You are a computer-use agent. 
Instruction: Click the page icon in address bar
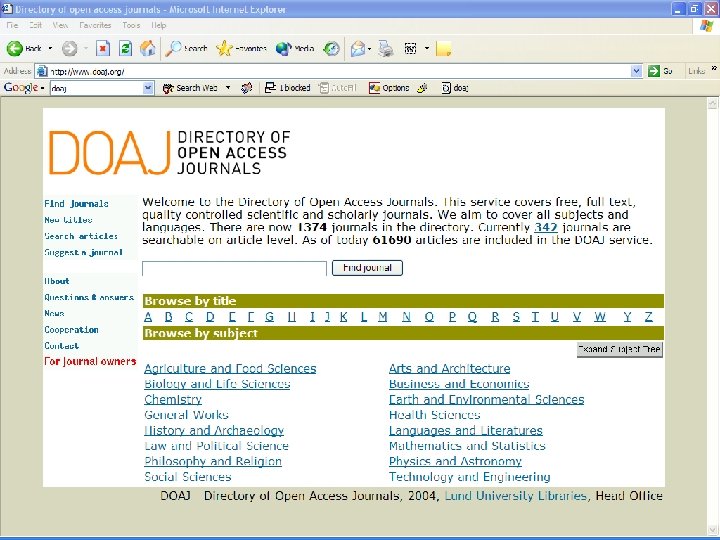point(42,71)
